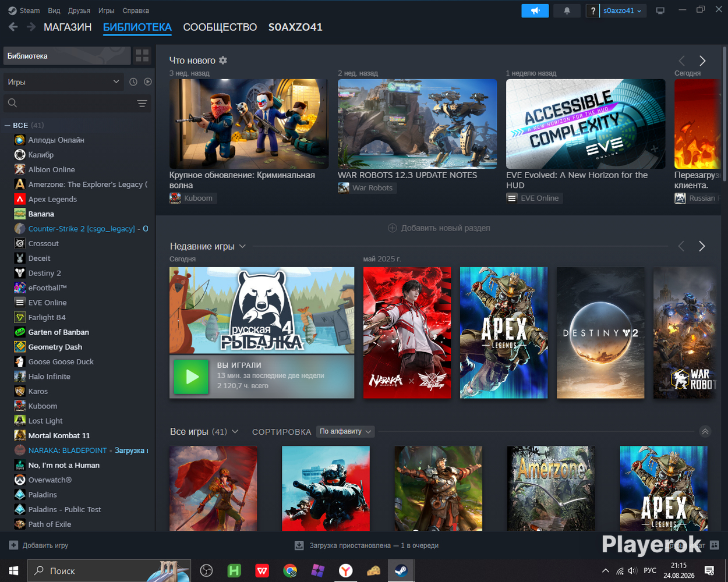Viewport: 728px width, 582px height.
Task: Open the Справка menu
Action: click(x=136, y=10)
